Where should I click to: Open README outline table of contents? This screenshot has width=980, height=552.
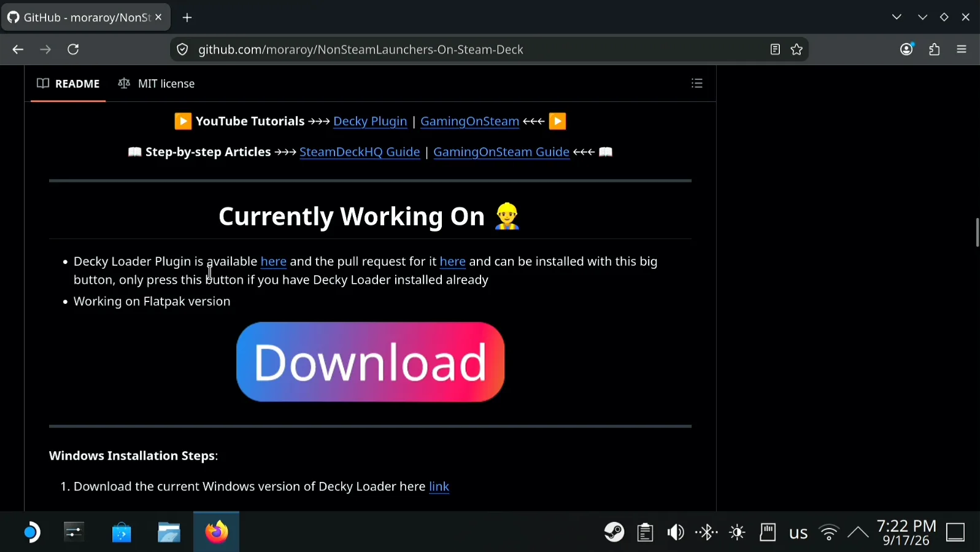(x=697, y=84)
